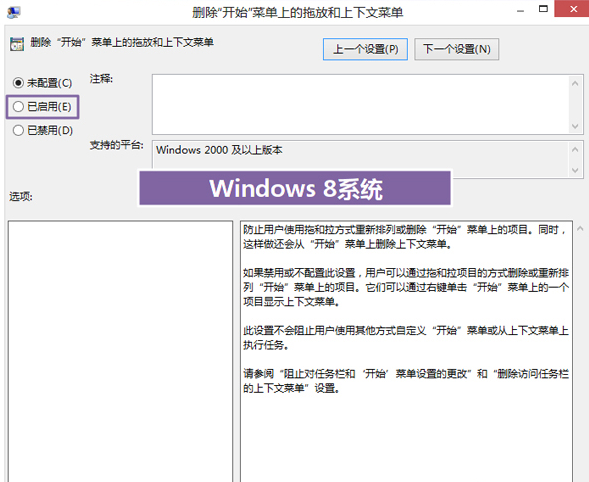Click the 上一个设置(P) button
This screenshot has width=589, height=482.
click(365, 49)
